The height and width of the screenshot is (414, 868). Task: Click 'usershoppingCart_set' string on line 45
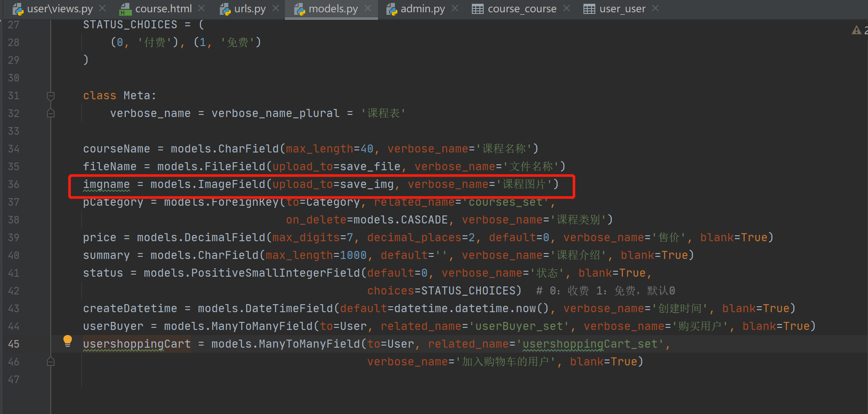[x=590, y=344]
